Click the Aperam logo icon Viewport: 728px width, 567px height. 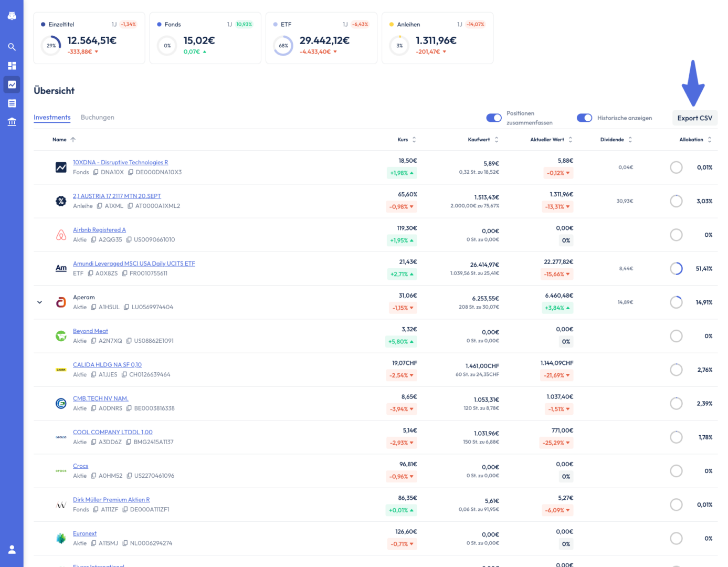click(x=61, y=302)
